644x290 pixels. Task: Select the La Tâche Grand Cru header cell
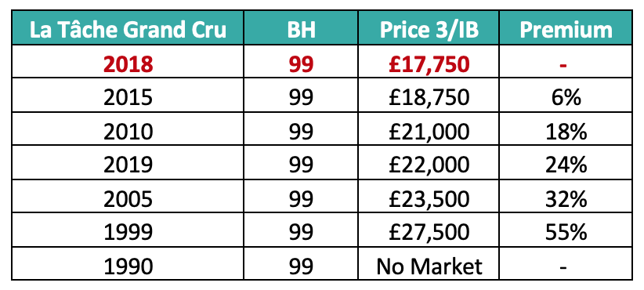[128, 28]
